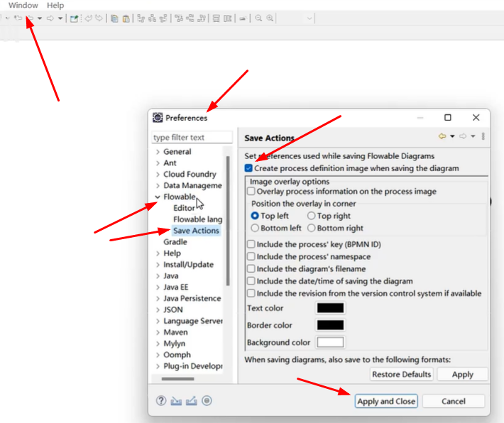
Task: Expand the Ant tree node
Action: pos(158,163)
